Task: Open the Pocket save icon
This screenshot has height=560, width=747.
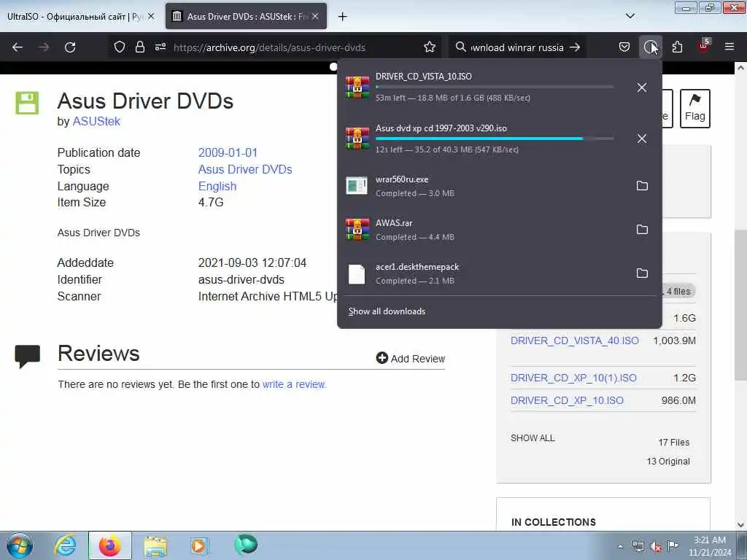Action: tap(624, 47)
